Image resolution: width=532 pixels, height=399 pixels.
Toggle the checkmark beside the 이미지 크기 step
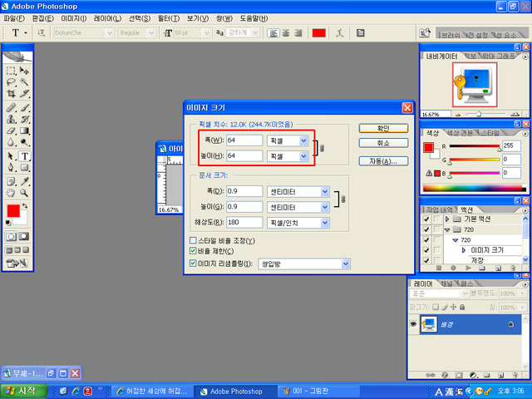click(426, 250)
